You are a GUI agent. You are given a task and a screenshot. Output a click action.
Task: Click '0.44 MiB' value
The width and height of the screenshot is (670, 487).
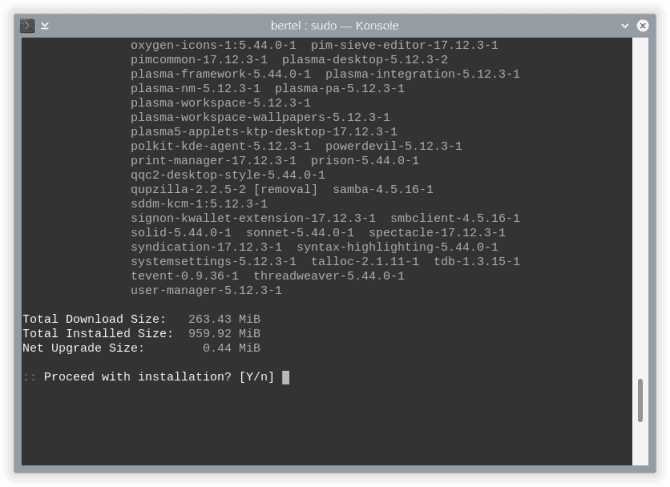click(x=231, y=348)
